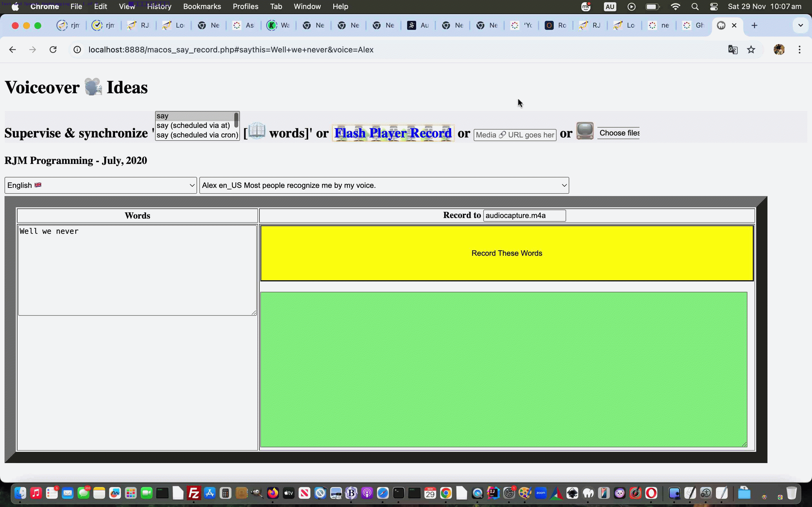This screenshot has height=507, width=812.
Task: Open the English language dropdown
Action: (100, 185)
